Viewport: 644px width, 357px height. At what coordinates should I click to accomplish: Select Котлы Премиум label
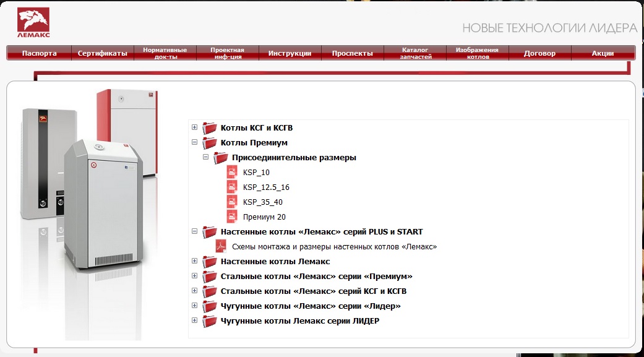[254, 142]
